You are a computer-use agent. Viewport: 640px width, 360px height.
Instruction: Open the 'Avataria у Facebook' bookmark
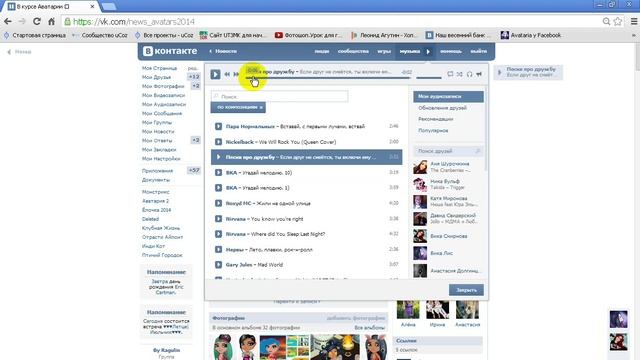click(x=531, y=35)
